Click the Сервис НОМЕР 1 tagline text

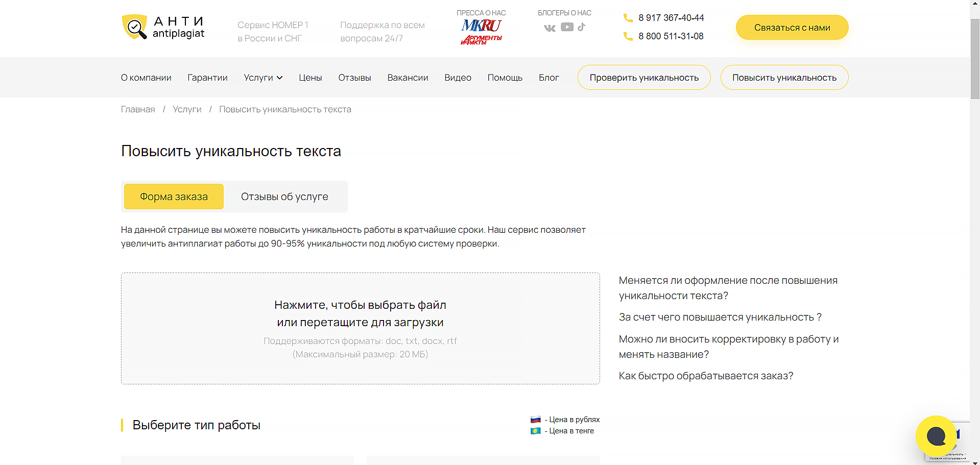(273, 32)
